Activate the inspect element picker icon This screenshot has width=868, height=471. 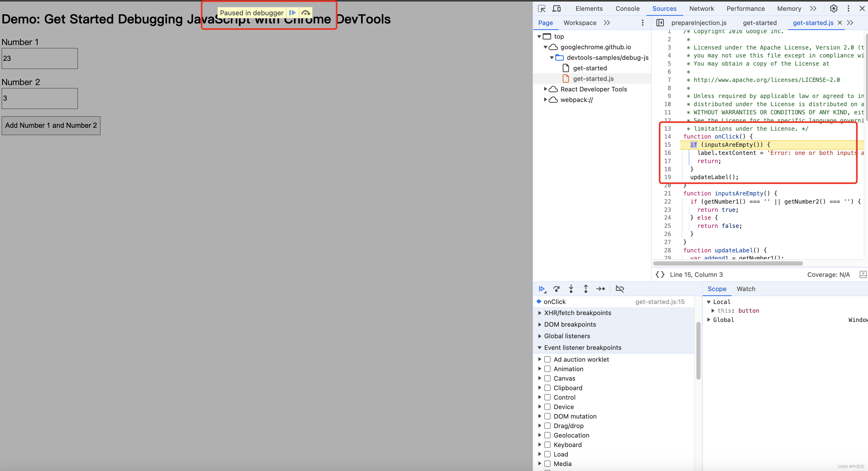coord(542,8)
